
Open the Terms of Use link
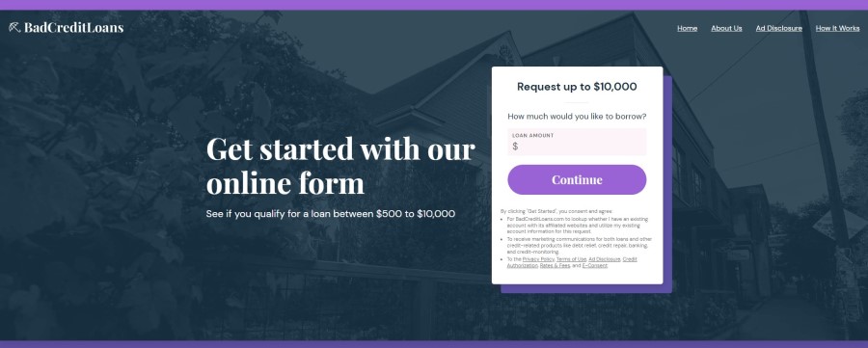(x=571, y=259)
